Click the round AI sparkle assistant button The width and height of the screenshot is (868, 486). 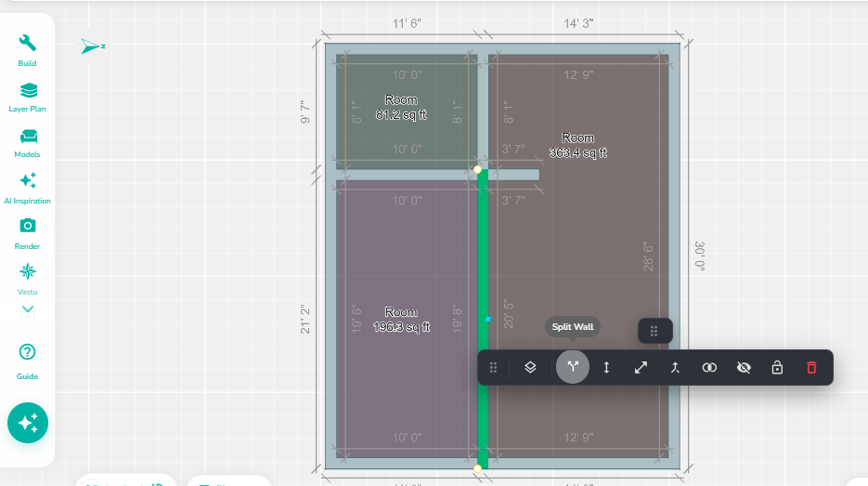tap(28, 423)
